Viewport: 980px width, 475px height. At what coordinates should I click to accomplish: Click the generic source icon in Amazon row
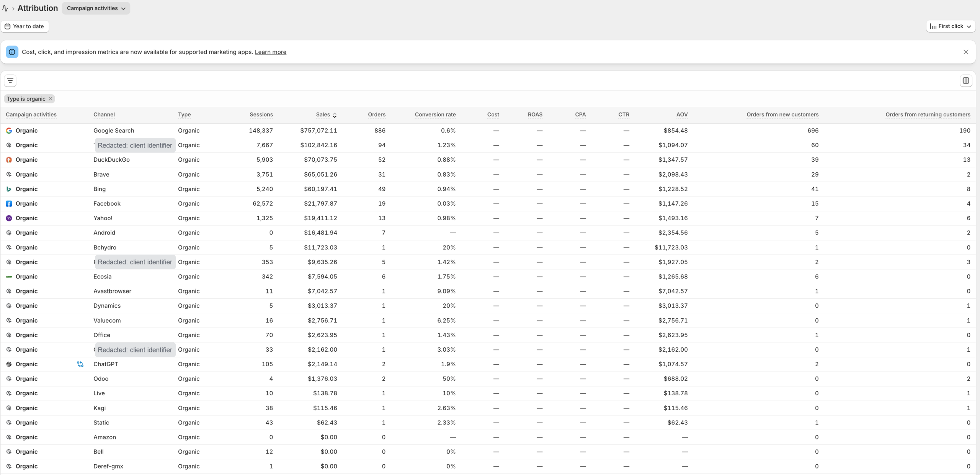tap(9, 437)
